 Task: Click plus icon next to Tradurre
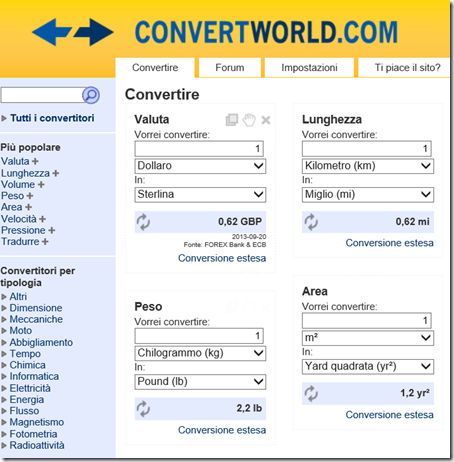[x=45, y=242]
